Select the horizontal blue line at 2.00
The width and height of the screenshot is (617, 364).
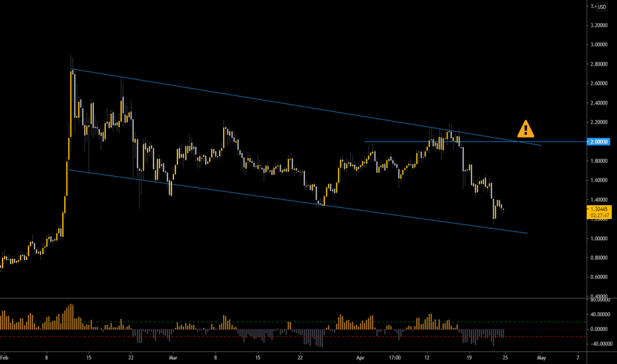475,142
